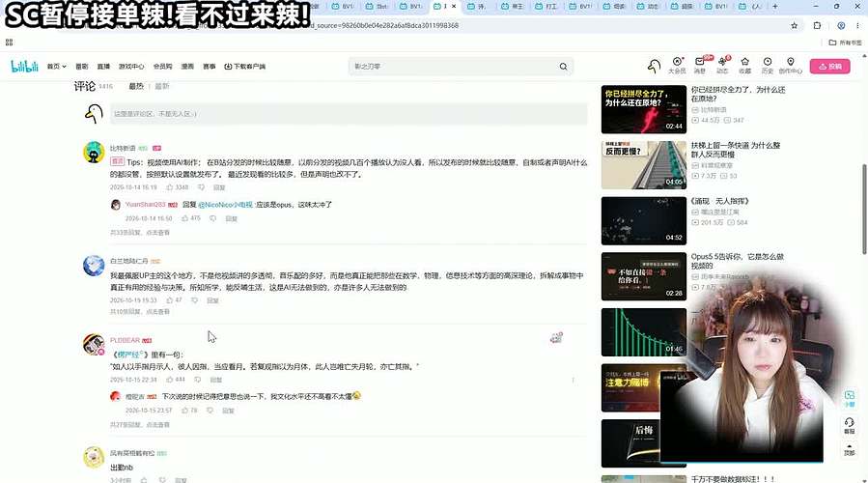868x483 pixels.
Task: Open 《涌现·无人指挥》 video title
Action: point(719,201)
